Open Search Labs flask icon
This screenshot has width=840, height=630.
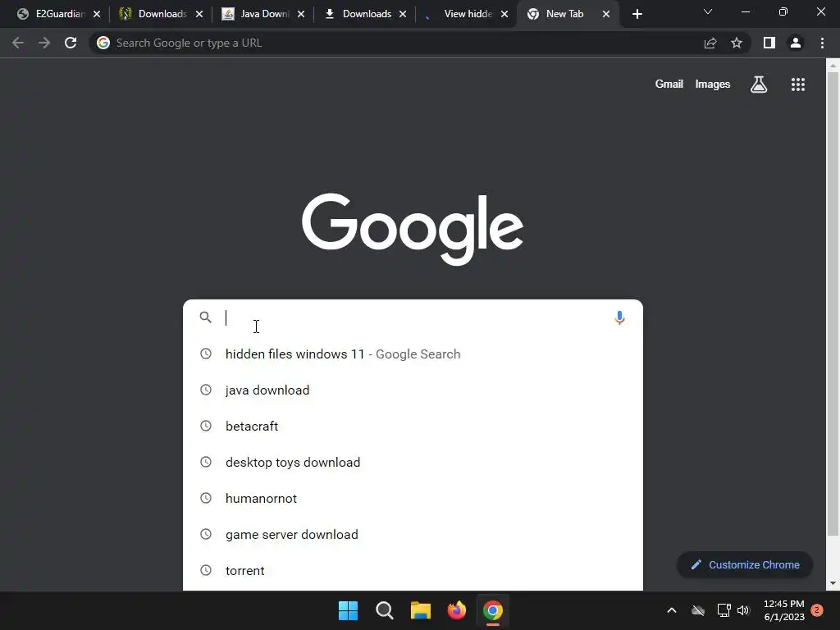click(x=759, y=84)
